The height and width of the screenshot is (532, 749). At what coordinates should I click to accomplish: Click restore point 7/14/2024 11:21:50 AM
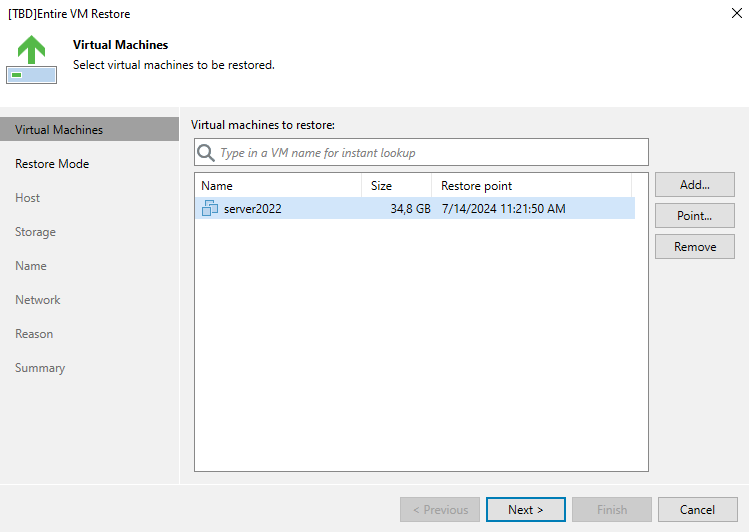503,209
